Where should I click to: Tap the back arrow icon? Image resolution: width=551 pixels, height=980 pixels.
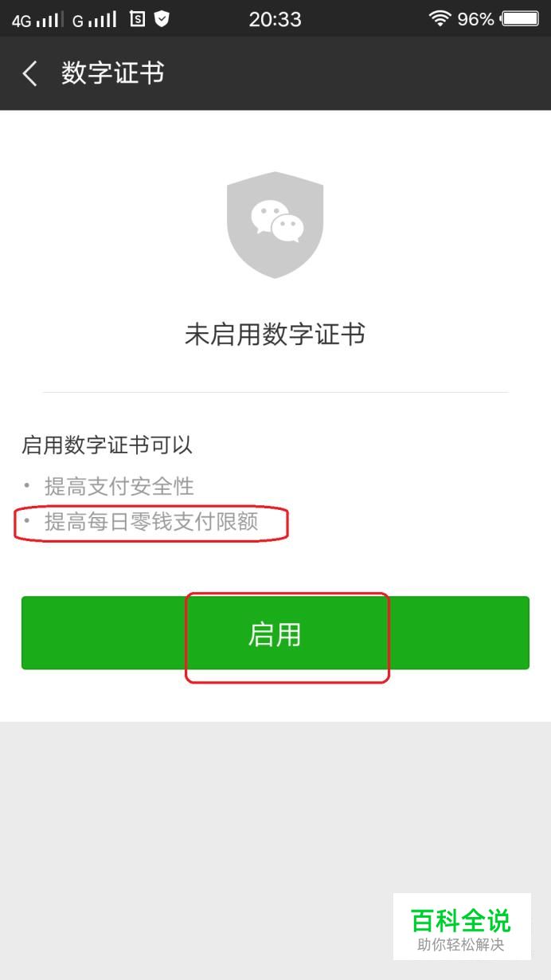coord(29,74)
